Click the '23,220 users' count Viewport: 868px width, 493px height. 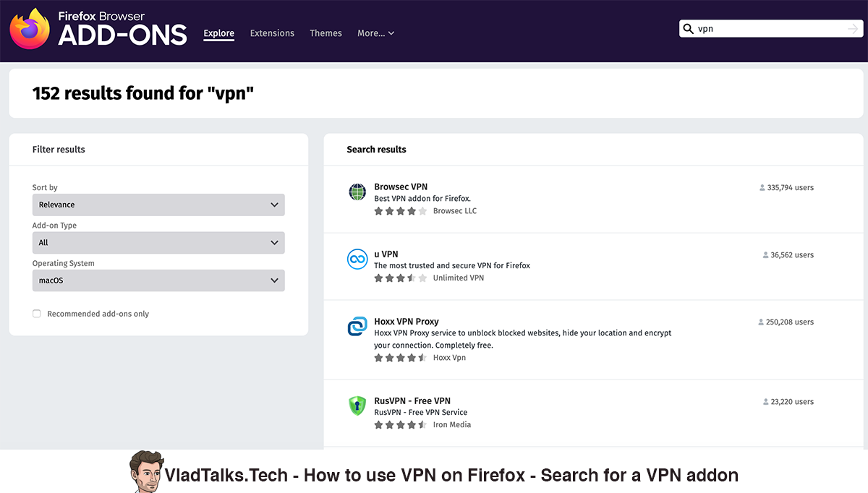pos(792,402)
